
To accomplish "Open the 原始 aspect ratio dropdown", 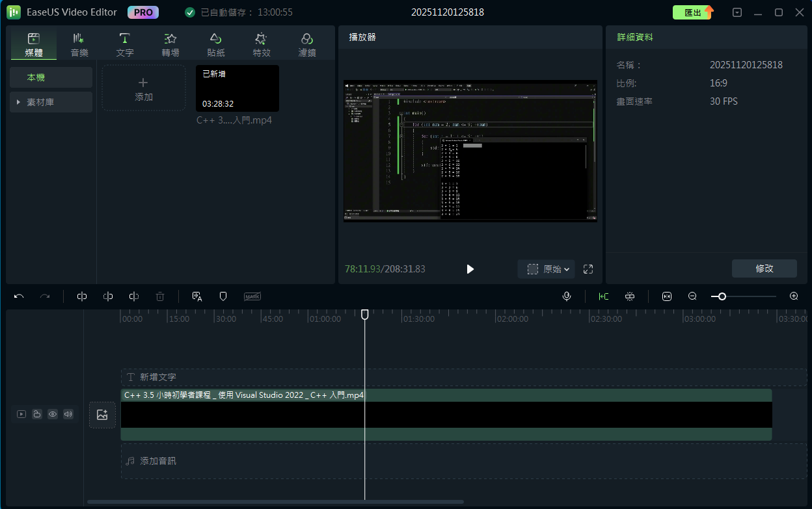I will [550, 269].
